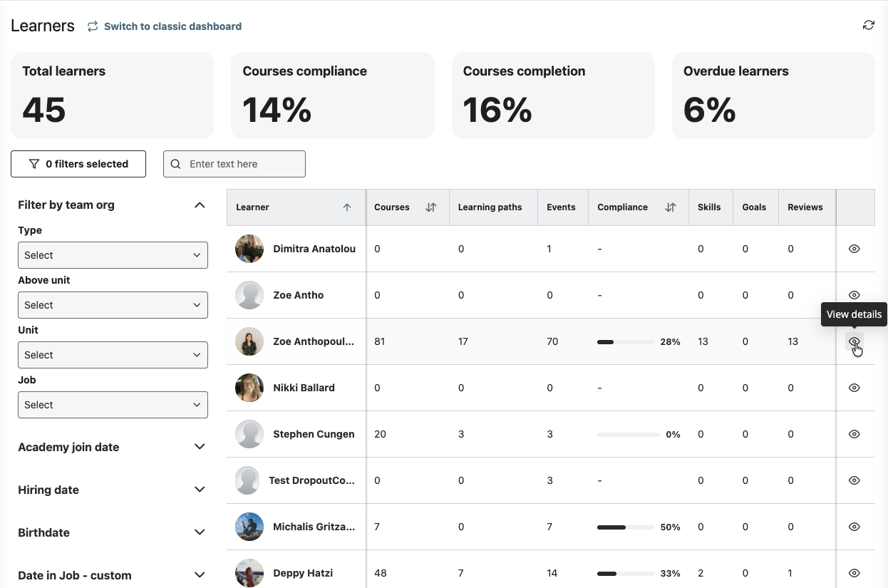This screenshot has width=888, height=588.
Task: Click the 0 filters selected button
Action: pos(78,164)
